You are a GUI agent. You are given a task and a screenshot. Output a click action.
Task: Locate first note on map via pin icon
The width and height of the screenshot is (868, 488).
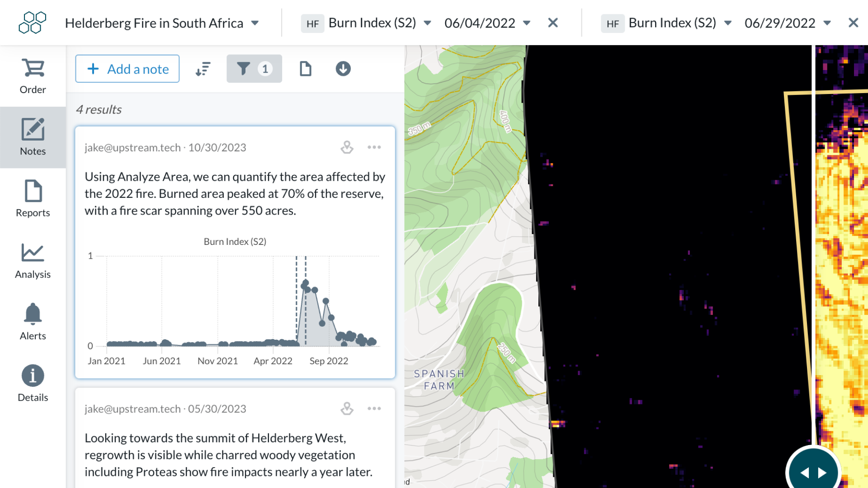[347, 147]
